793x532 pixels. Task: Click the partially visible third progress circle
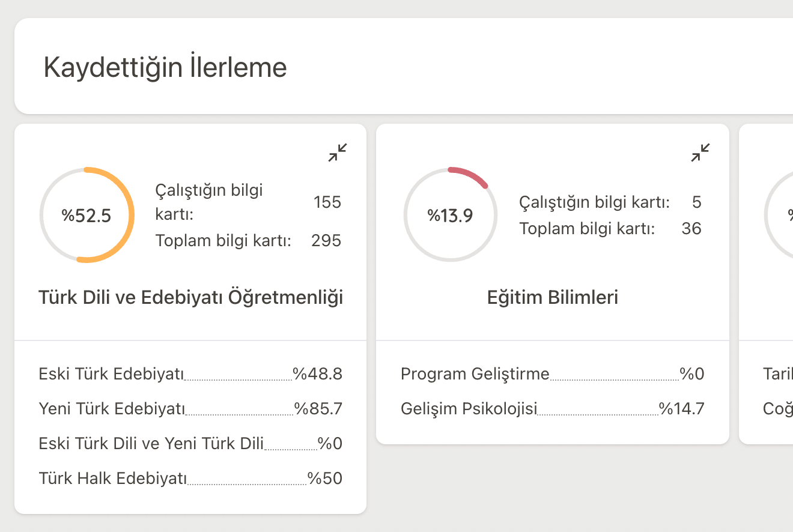(780, 216)
